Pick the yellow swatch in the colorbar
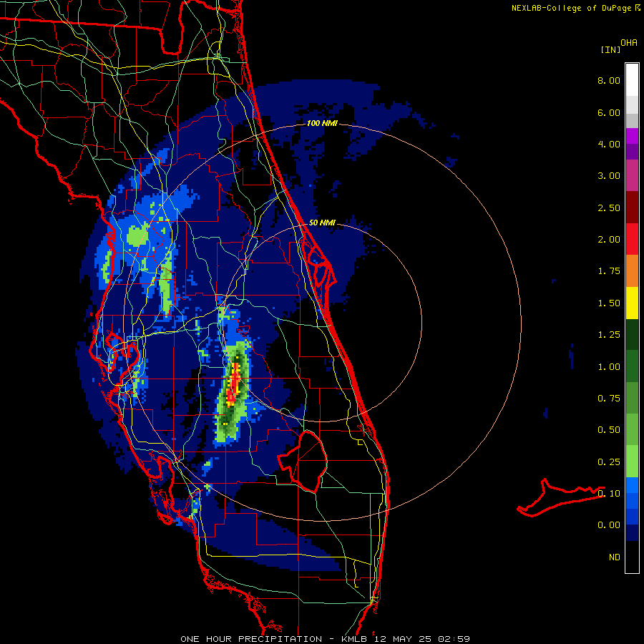Viewport: 644px width, 644px height. (x=632, y=303)
